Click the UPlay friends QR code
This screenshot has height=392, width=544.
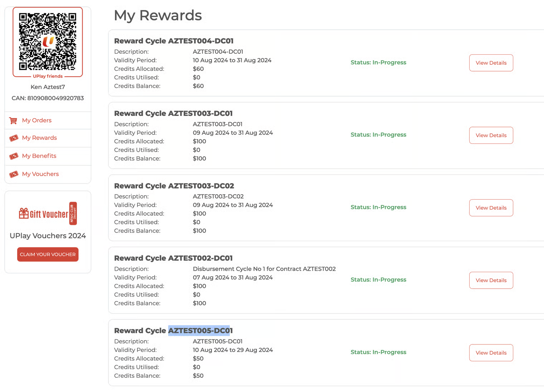click(x=48, y=41)
